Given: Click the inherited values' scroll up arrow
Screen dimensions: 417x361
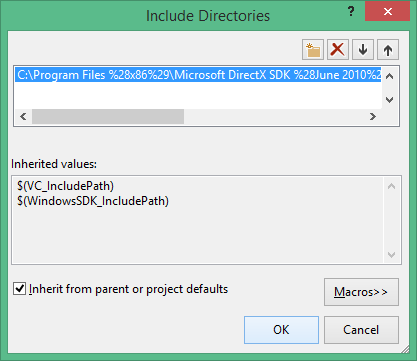Looking at the screenshot, I should tap(391, 186).
